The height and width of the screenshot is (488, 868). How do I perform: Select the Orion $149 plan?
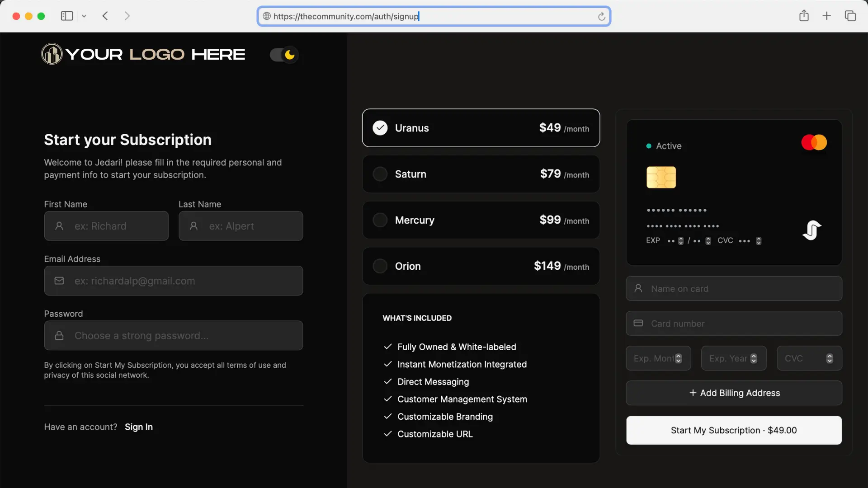coord(481,266)
